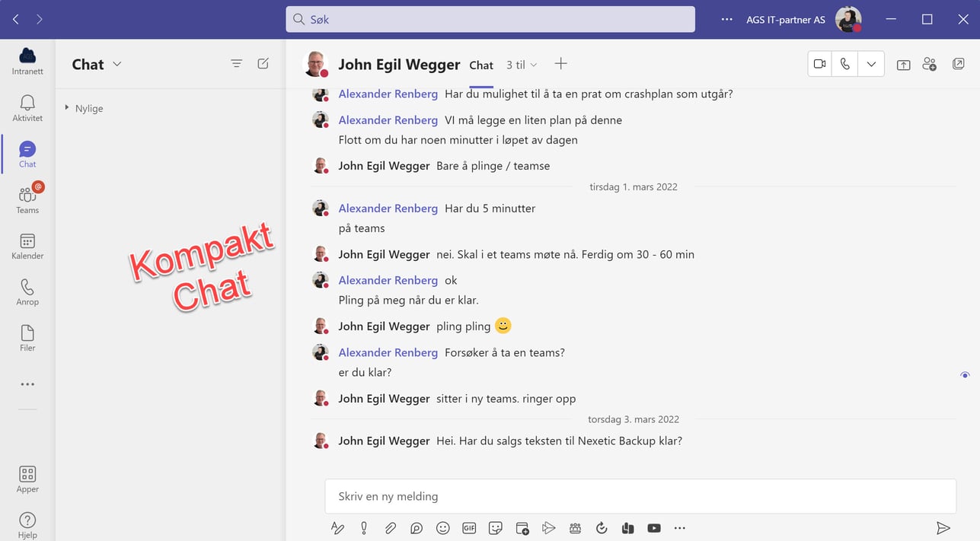The height and width of the screenshot is (541, 980).
Task: Click the group celebration icon in compose toolbar
Action: coord(575,528)
